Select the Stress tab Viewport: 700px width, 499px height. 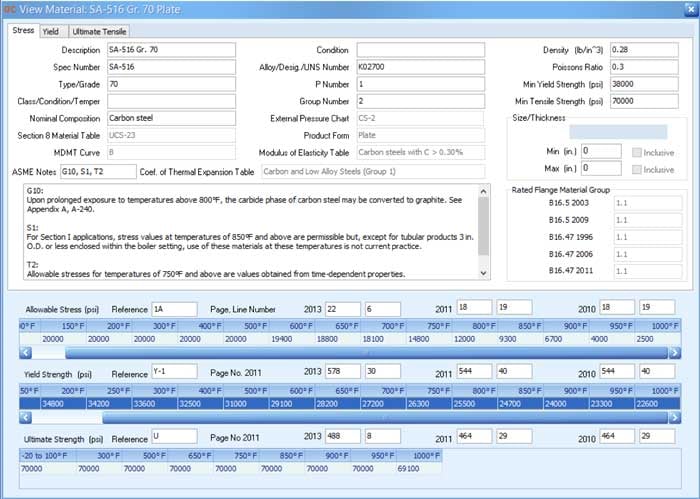(x=22, y=31)
